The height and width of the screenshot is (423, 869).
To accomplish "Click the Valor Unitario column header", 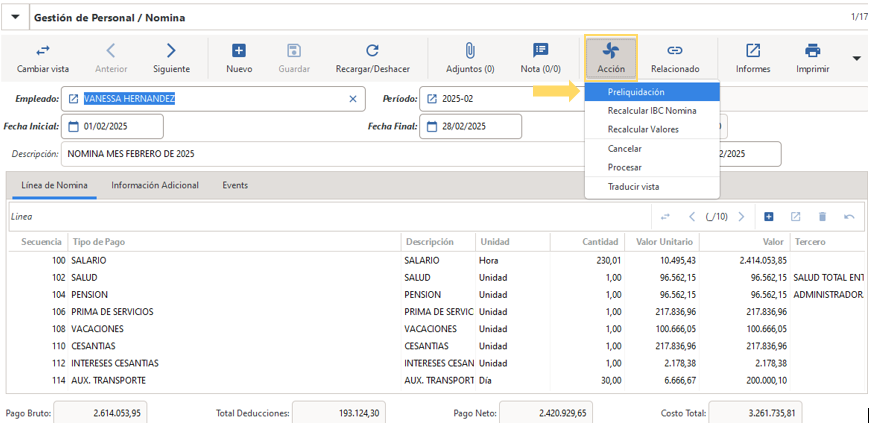I will [x=662, y=242].
